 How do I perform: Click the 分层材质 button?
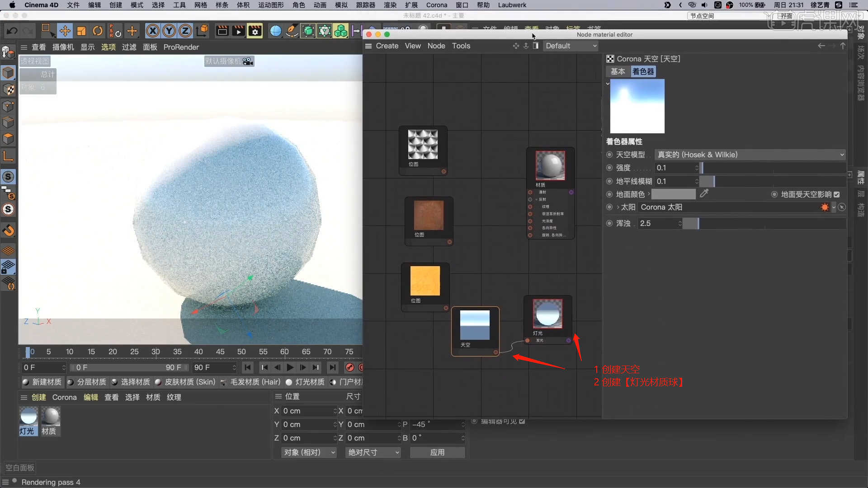click(87, 382)
